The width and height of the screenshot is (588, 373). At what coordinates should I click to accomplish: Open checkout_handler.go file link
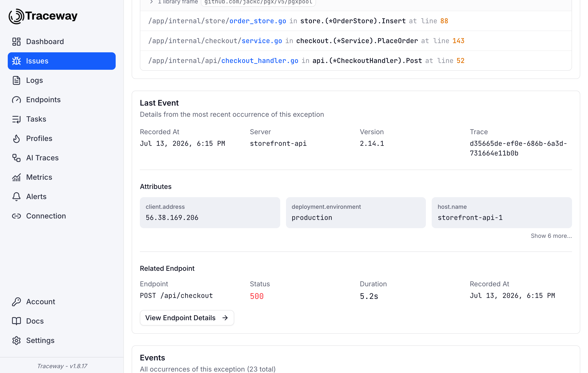[260, 61]
